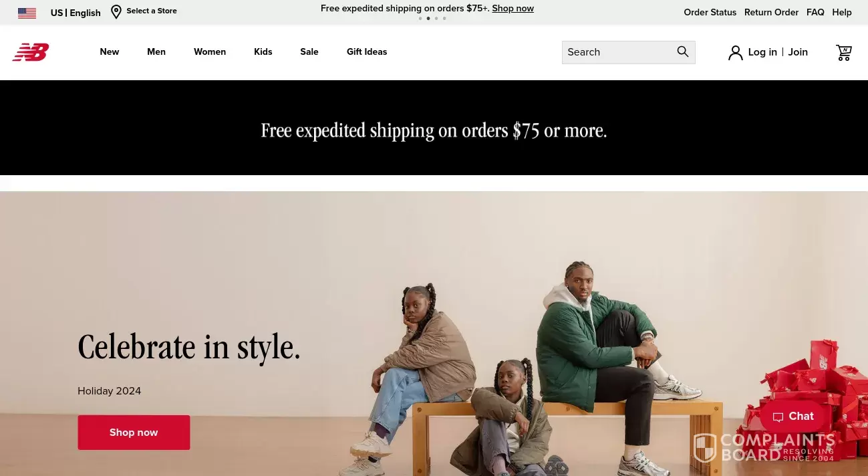Screen dimensions: 868x476
Task: Open the Chat bubble
Action: tap(793, 416)
